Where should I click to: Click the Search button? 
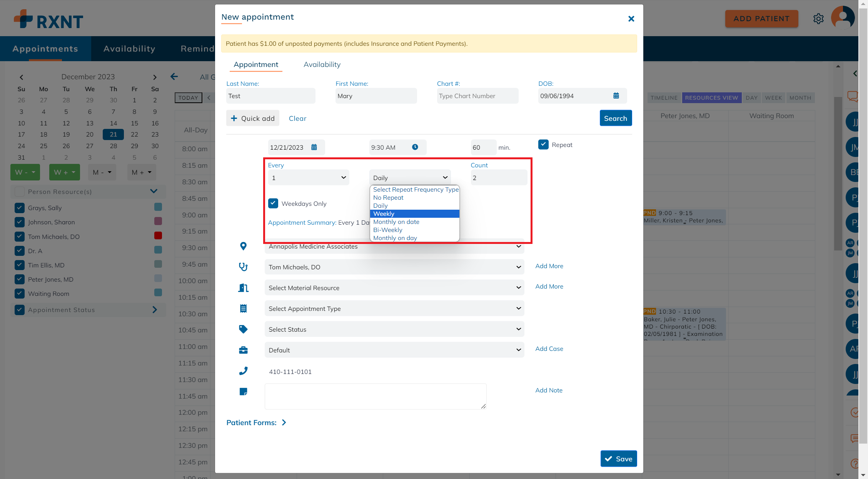pos(615,118)
